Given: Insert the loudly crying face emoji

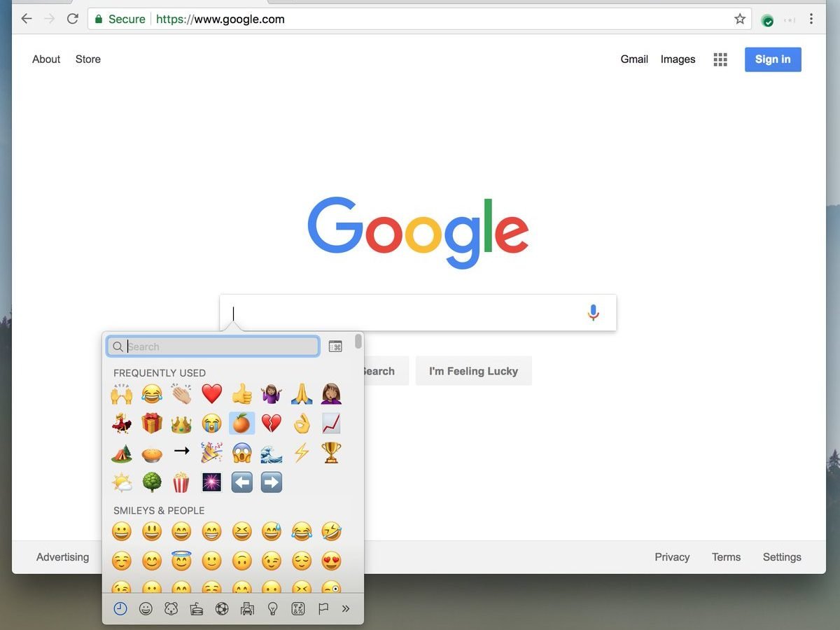Looking at the screenshot, I should click(211, 423).
